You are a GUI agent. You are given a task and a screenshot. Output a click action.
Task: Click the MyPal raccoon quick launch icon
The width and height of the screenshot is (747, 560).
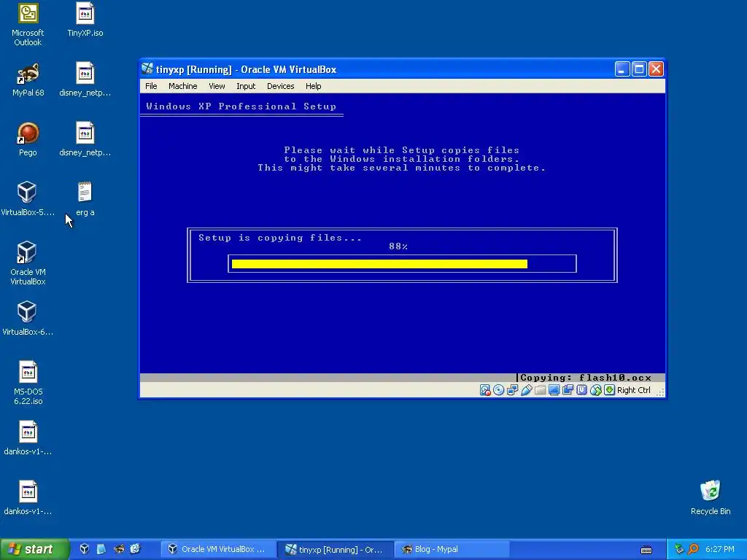[x=119, y=549]
